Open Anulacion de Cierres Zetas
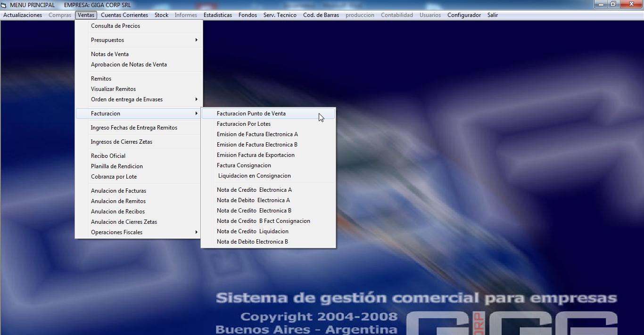Viewport: 644px width, 335px height. click(139, 222)
